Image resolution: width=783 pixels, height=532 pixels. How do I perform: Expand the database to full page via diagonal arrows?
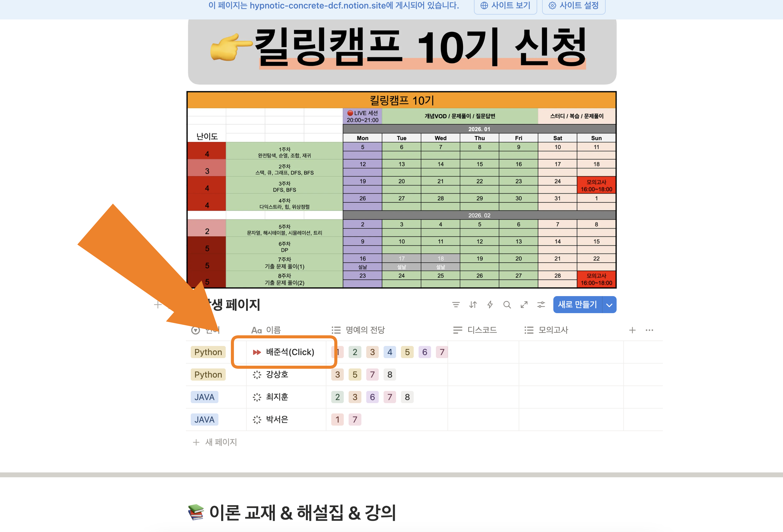524,305
